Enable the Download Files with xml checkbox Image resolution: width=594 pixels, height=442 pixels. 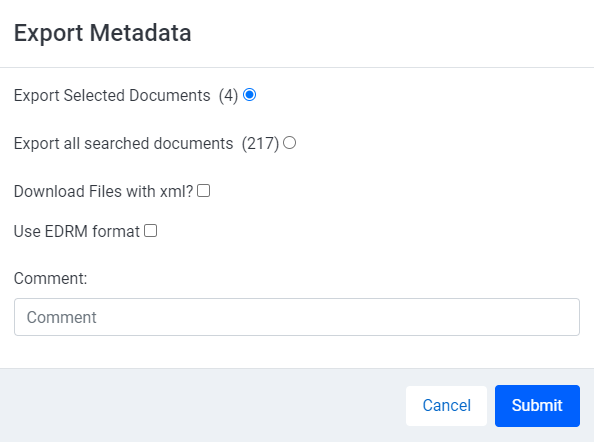click(x=203, y=191)
